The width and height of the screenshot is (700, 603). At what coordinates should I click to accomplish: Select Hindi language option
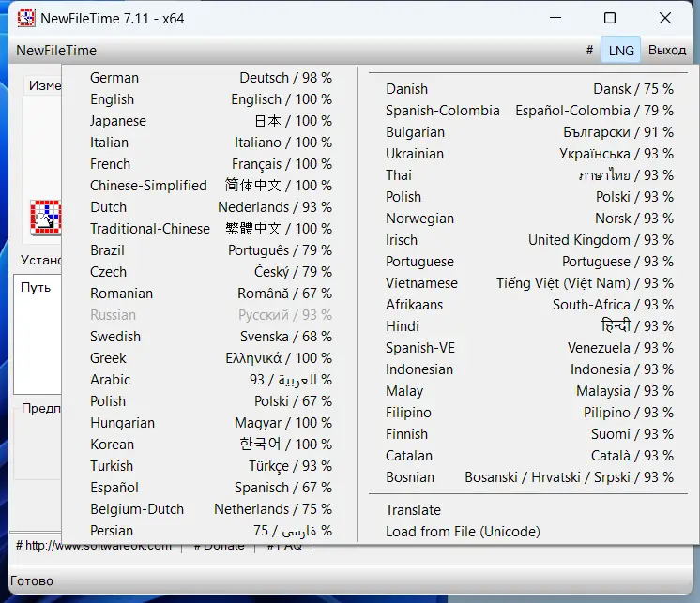528,326
